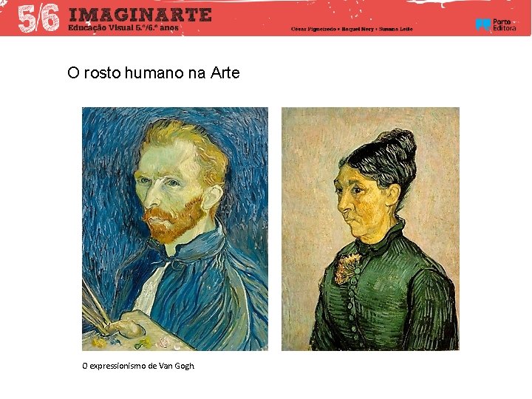Click the caption O expressionismo de Van Gogh
This screenshot has height=399, width=532.
tap(138, 366)
